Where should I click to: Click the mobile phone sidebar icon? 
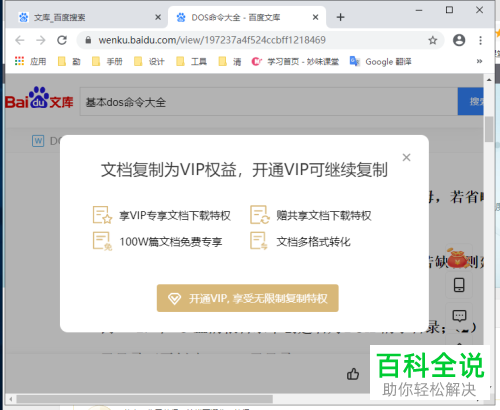459,285
